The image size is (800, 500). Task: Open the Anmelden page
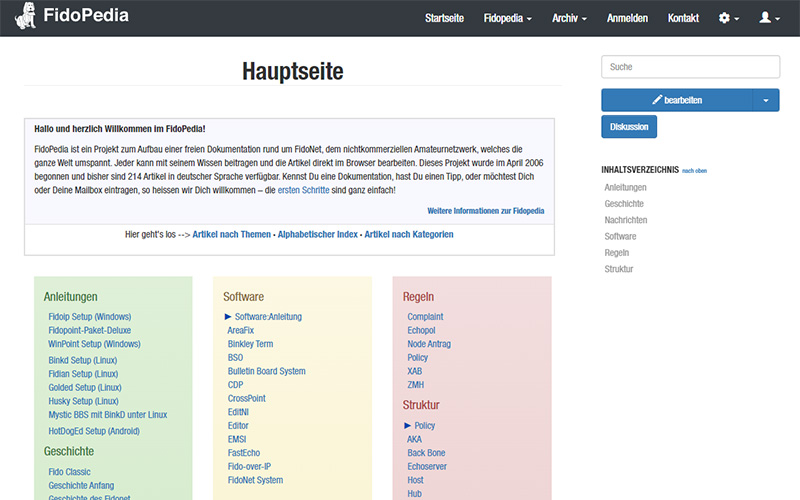627,18
